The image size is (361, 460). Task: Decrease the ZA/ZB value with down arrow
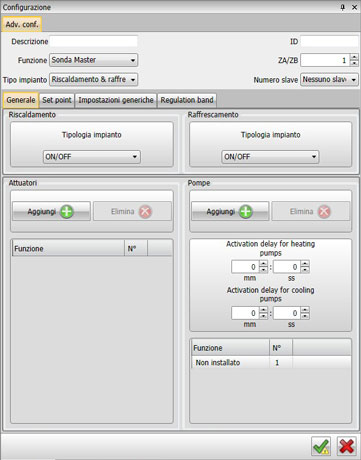click(354, 63)
